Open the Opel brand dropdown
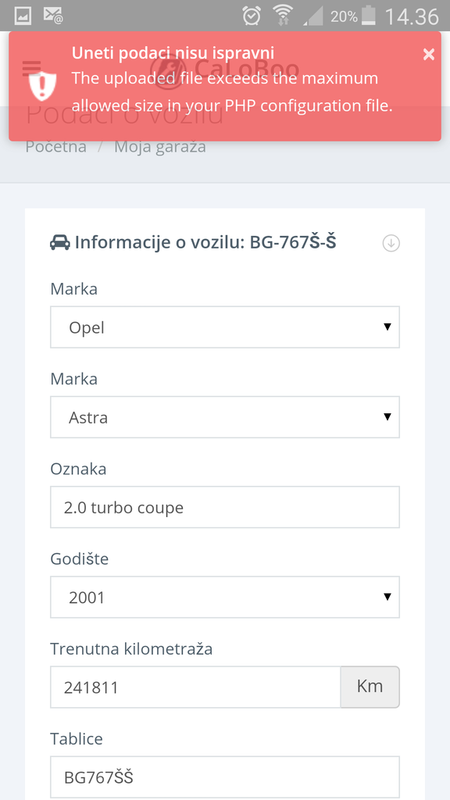Image resolution: width=450 pixels, height=800 pixels. tap(225, 327)
